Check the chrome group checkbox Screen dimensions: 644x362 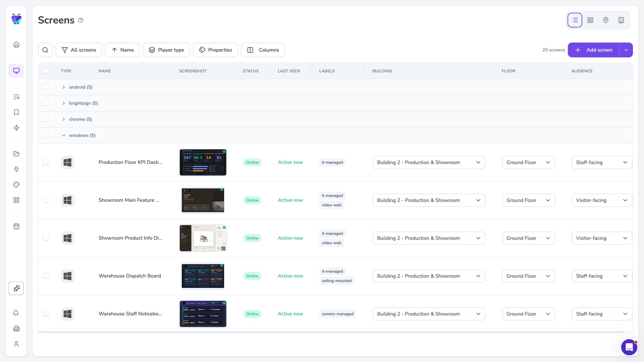[x=46, y=119]
